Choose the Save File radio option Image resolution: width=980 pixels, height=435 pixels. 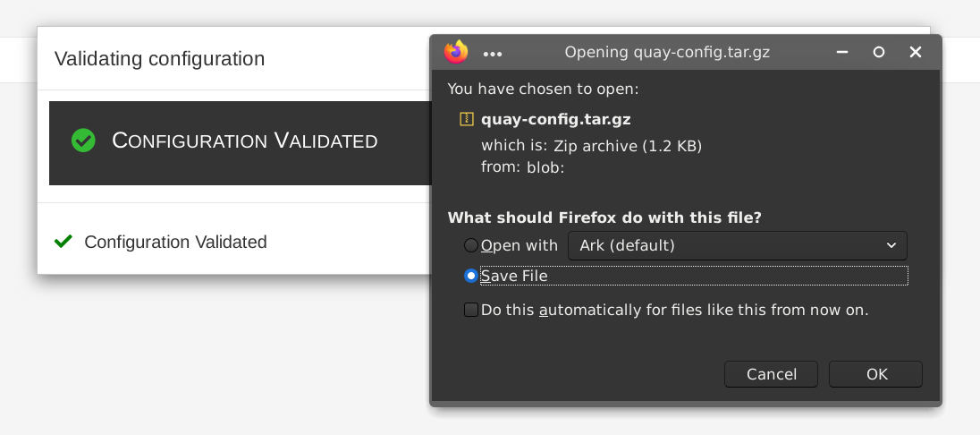tap(470, 276)
